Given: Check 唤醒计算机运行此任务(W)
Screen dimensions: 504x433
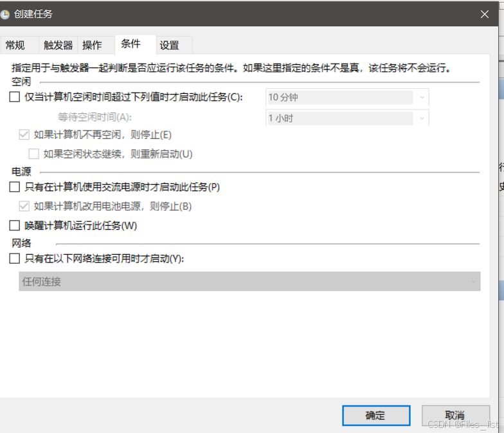Looking at the screenshot, I should click(x=14, y=225).
